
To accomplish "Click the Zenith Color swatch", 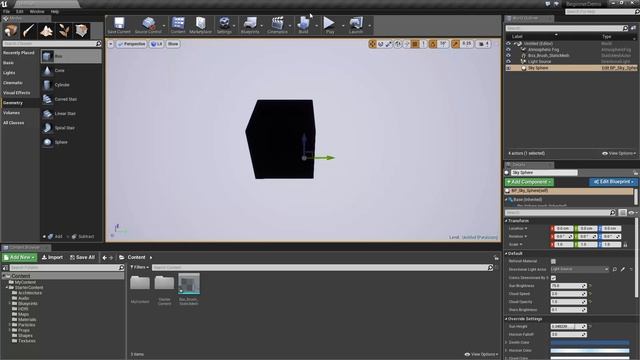I will pyautogui.click(x=590, y=342).
